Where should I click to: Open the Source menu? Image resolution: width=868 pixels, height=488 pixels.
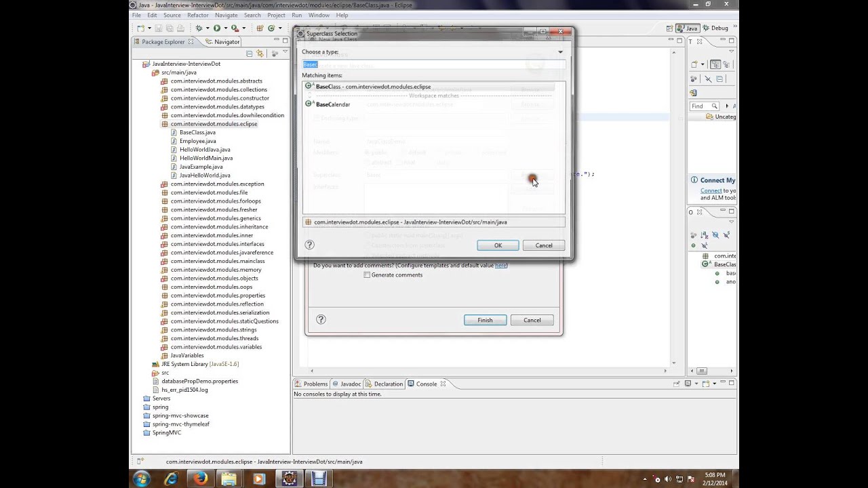[172, 15]
